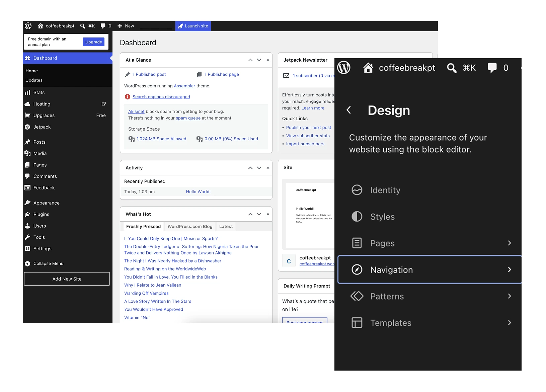Expand Pages chevron in Design panel
546x392 pixels.
(x=510, y=243)
